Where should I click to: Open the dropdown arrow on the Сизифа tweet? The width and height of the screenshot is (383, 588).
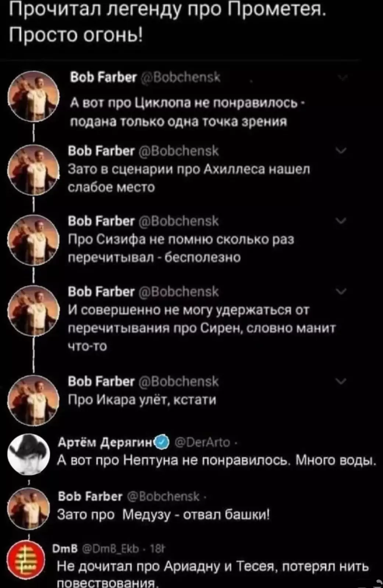click(x=341, y=221)
